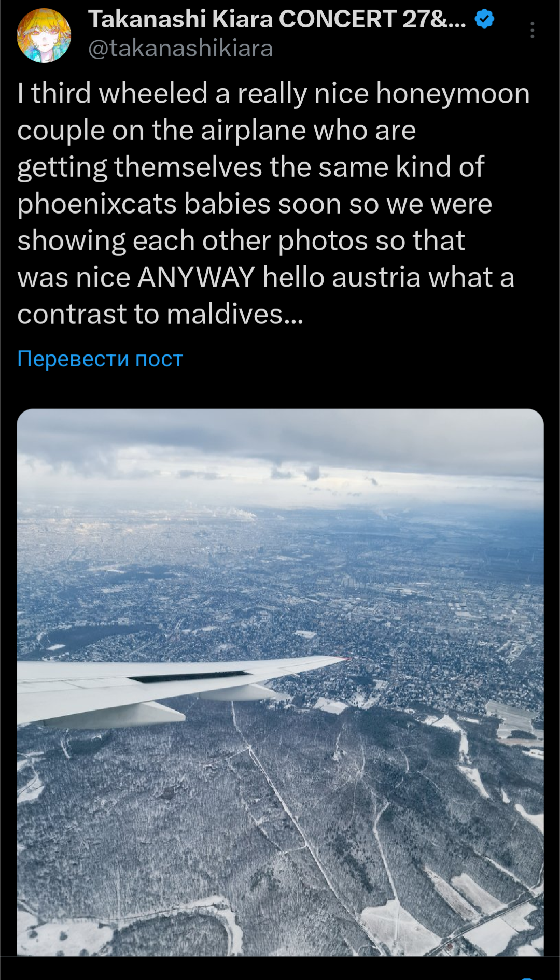Image resolution: width=560 pixels, height=980 pixels.
Task: Click the truncated 'CONCERT 27&...' name text
Action: click(x=372, y=19)
